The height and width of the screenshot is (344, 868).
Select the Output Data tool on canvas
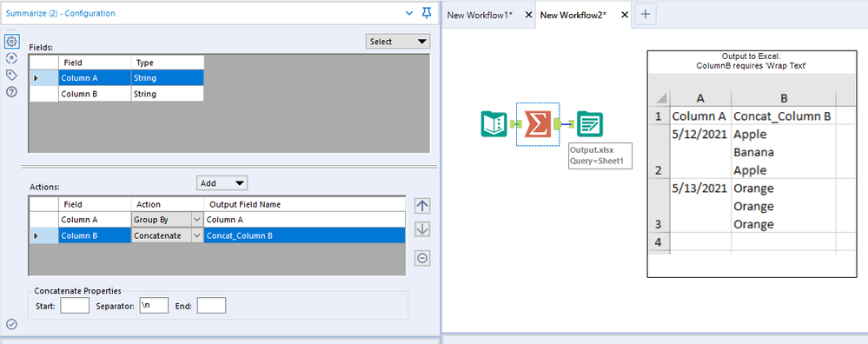[x=590, y=124]
